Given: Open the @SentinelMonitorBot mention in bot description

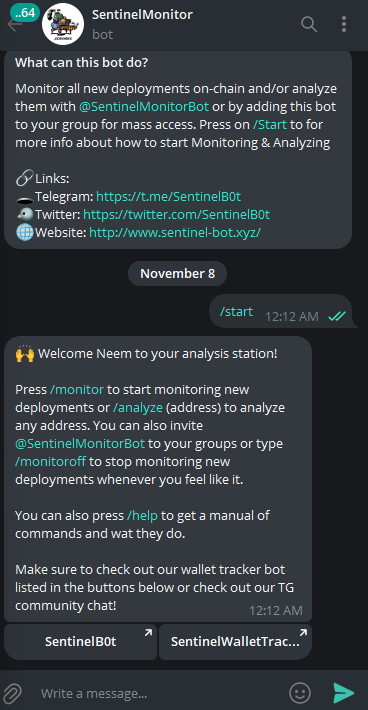Looking at the screenshot, I should coord(144,106).
